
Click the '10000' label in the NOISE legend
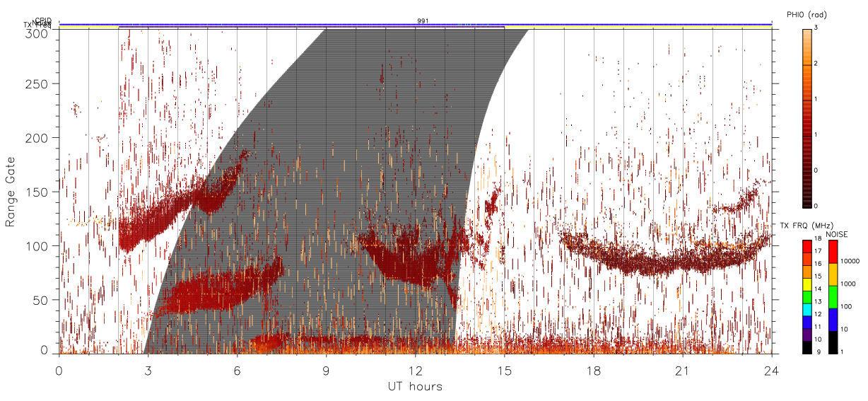point(851,260)
